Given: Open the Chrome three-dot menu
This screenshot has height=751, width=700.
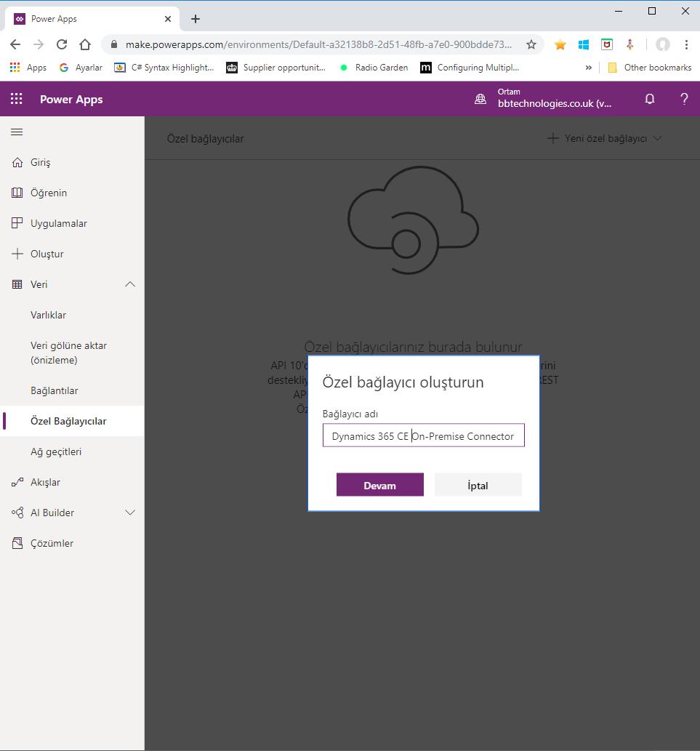Looking at the screenshot, I should point(686,44).
